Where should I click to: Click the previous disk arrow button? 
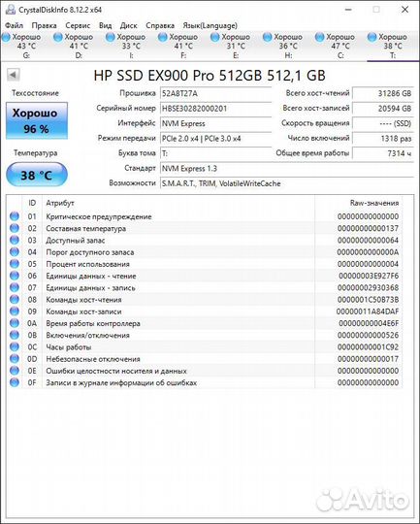(13, 75)
